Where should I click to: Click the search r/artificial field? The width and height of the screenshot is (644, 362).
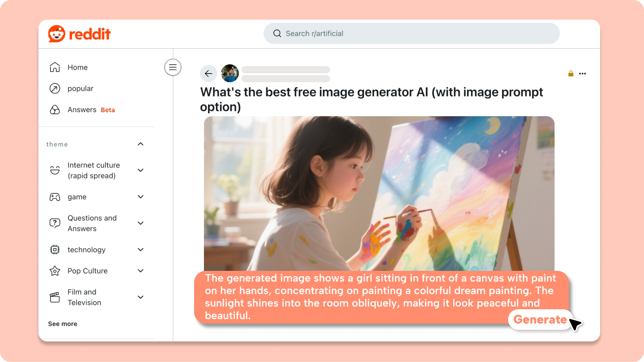(411, 33)
